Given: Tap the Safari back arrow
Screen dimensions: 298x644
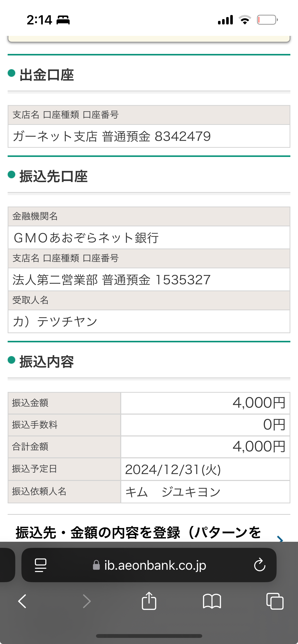Looking at the screenshot, I should pos(22,601).
